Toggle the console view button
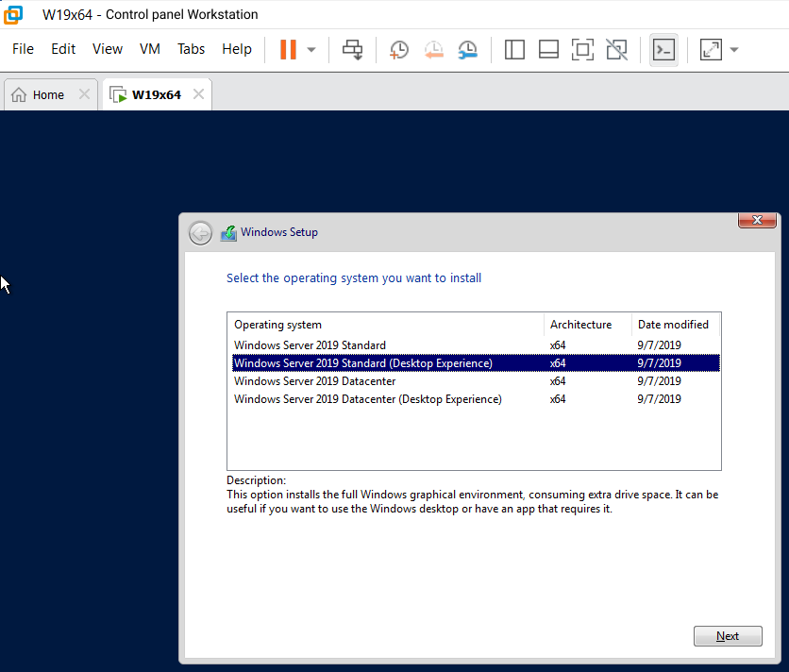 point(663,49)
